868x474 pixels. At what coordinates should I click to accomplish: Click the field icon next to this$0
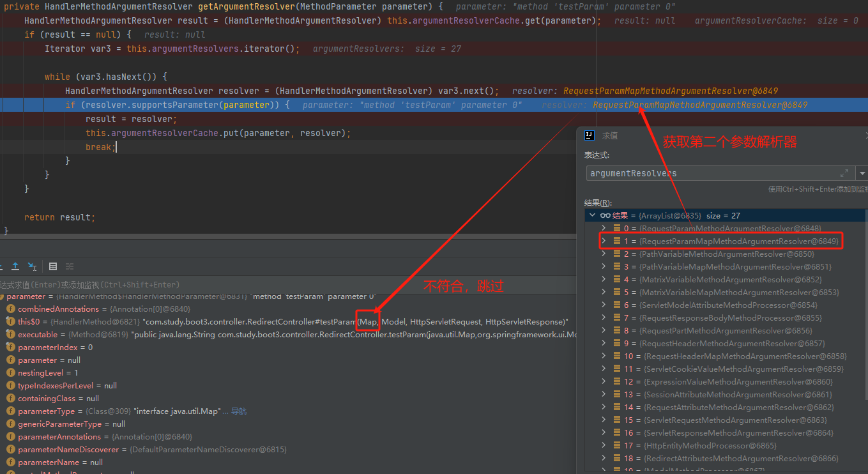click(x=10, y=322)
